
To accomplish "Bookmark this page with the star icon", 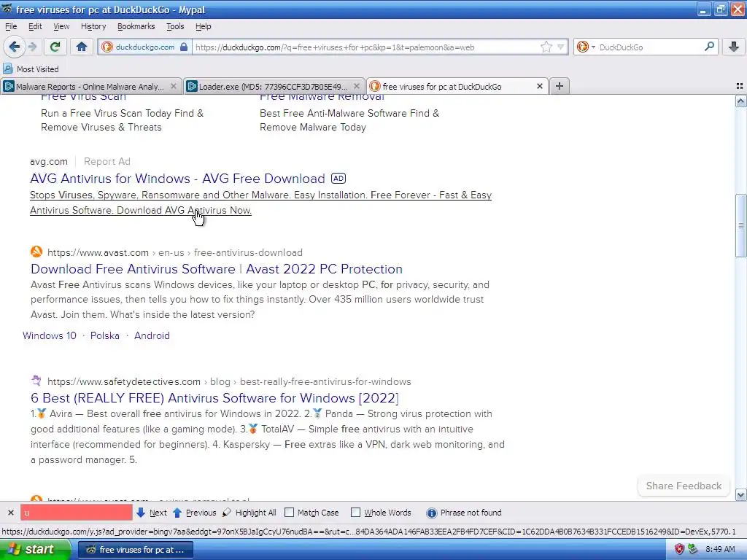I will 546,47.
